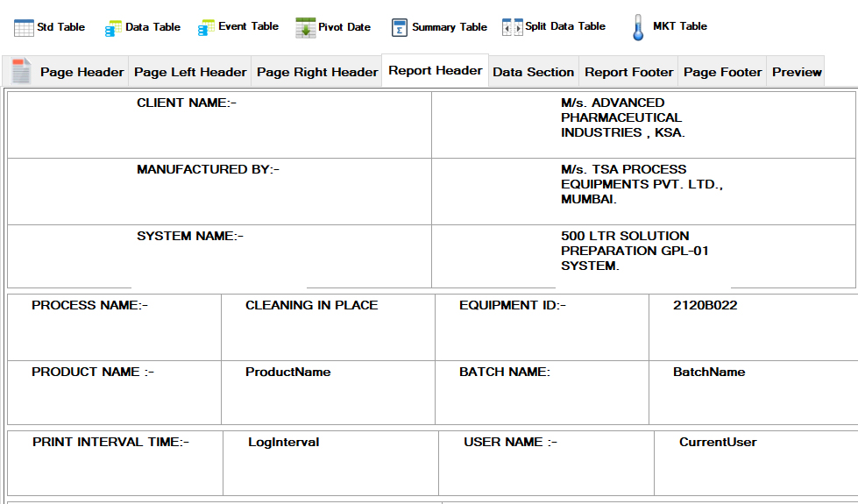Select the Pivot Date label

[344, 27]
